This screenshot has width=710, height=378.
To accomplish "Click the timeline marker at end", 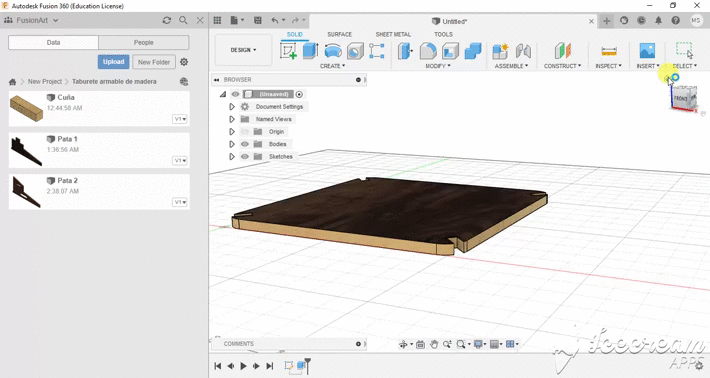I will tap(308, 365).
